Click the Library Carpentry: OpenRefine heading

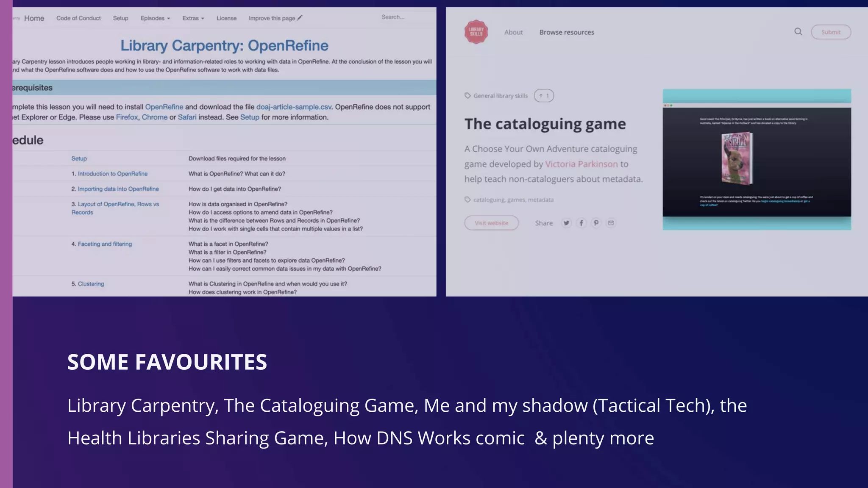pyautogui.click(x=224, y=45)
